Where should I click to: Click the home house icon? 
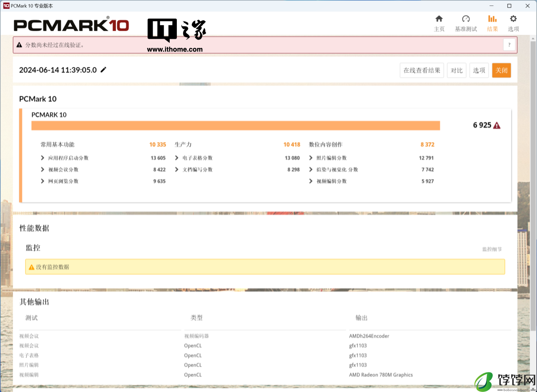pos(439,19)
